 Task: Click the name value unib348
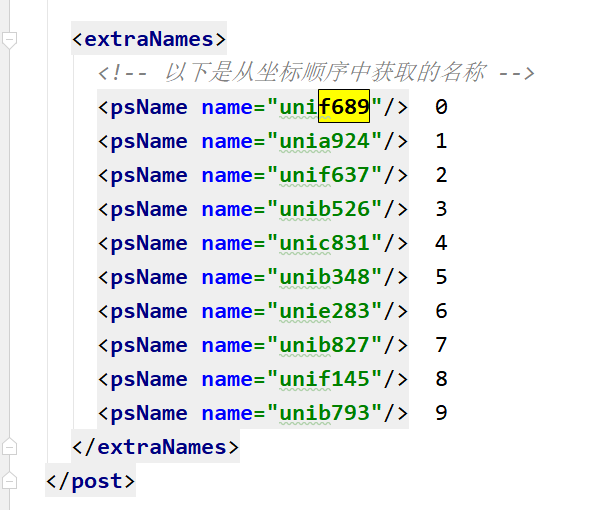(x=324, y=277)
